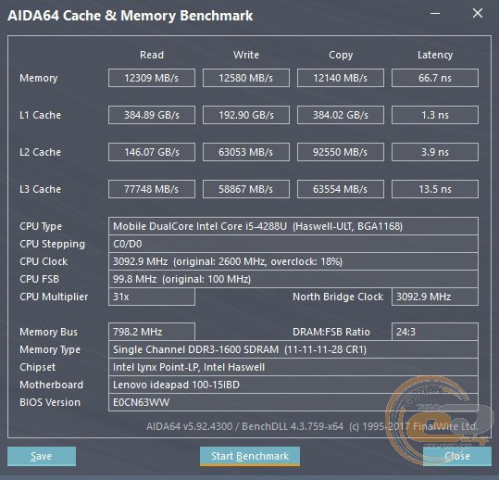499x480 pixels.
Task: Select L2 Cache Write 63053 MB/s
Action: 246,152
